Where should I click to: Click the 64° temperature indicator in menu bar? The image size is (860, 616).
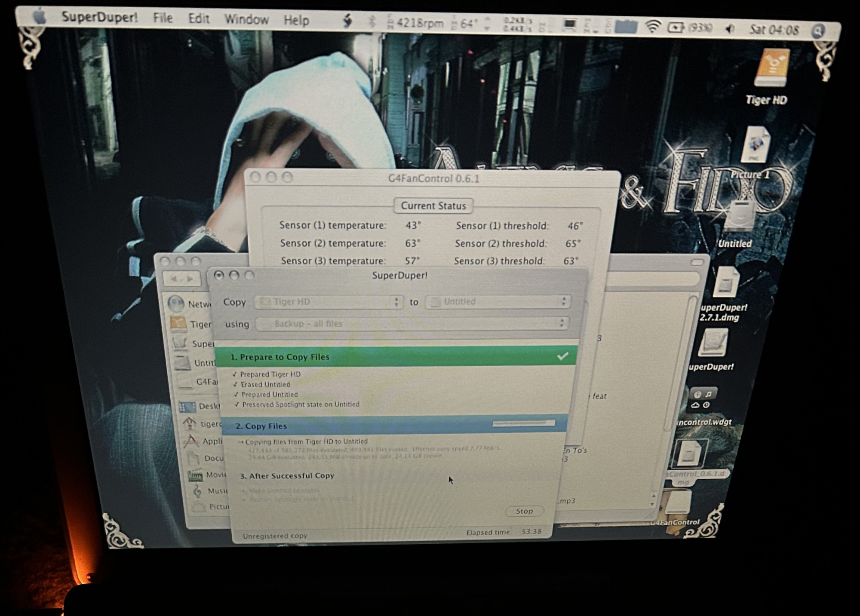(x=464, y=23)
